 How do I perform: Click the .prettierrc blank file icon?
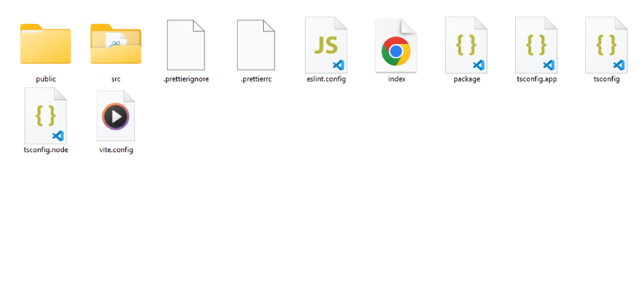[256, 45]
